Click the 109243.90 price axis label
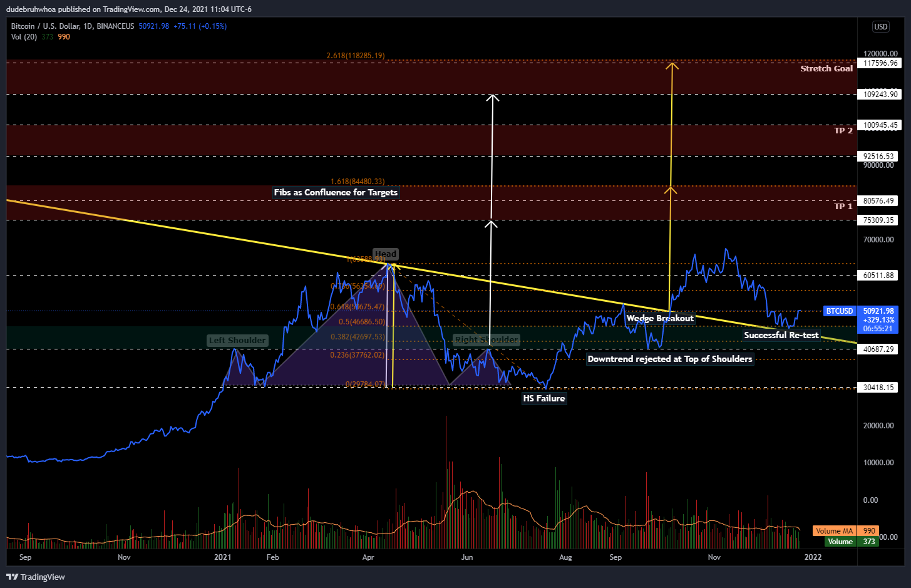911x588 pixels. tap(880, 95)
